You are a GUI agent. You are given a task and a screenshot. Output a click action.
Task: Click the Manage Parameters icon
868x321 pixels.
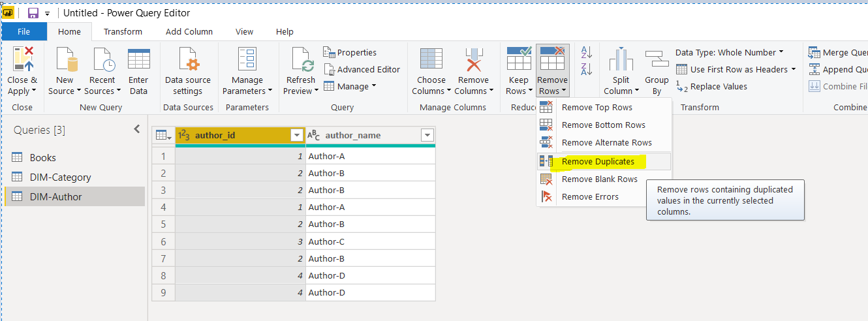pos(247,59)
